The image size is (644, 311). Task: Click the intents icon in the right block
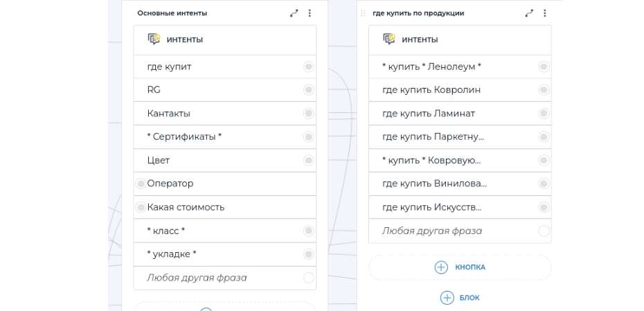pos(389,39)
